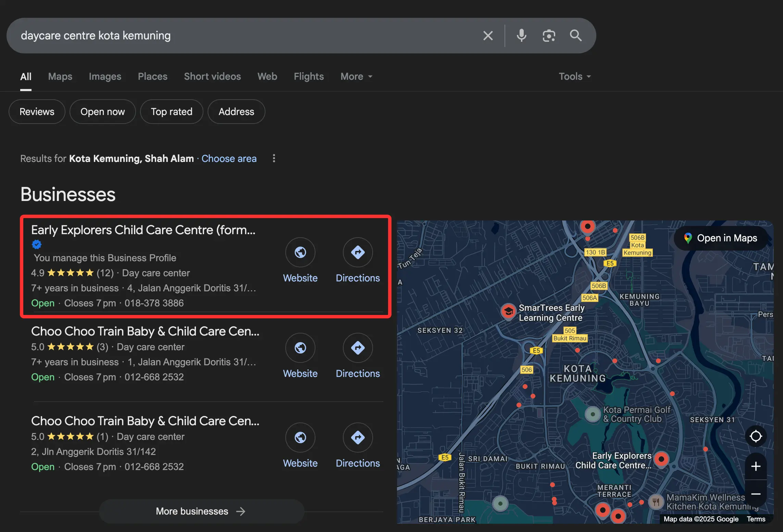The image size is (783, 532).
Task: Zoom in on the map with plus button
Action: pyautogui.click(x=756, y=466)
